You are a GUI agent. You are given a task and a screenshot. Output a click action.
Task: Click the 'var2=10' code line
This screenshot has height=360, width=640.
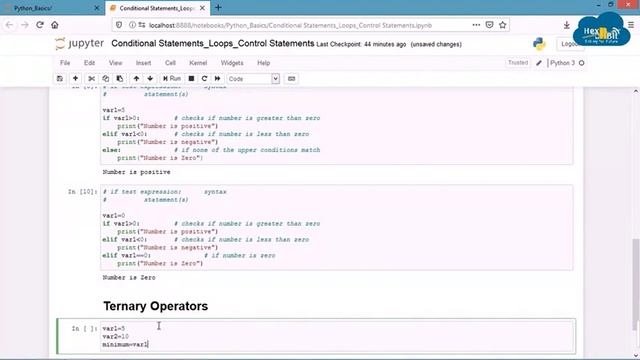click(116, 337)
